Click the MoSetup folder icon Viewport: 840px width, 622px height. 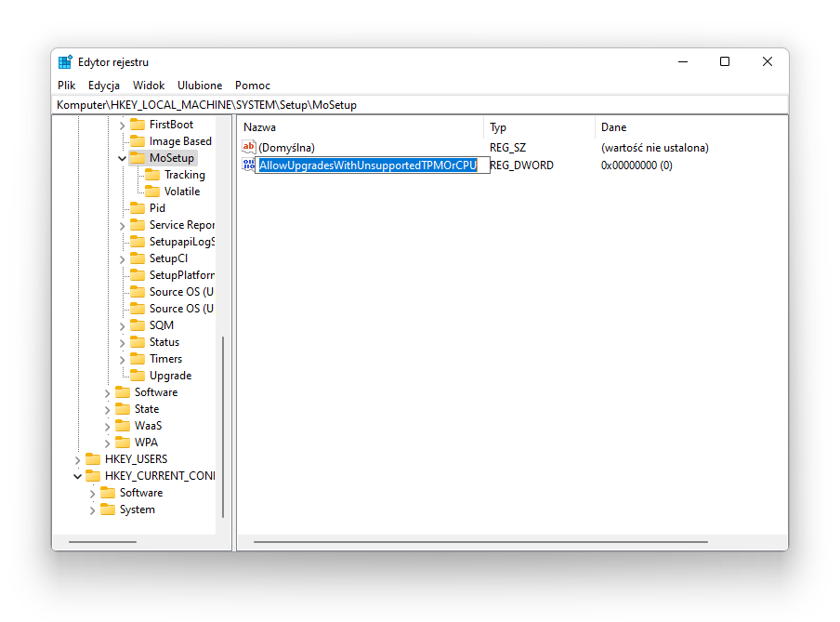138,158
